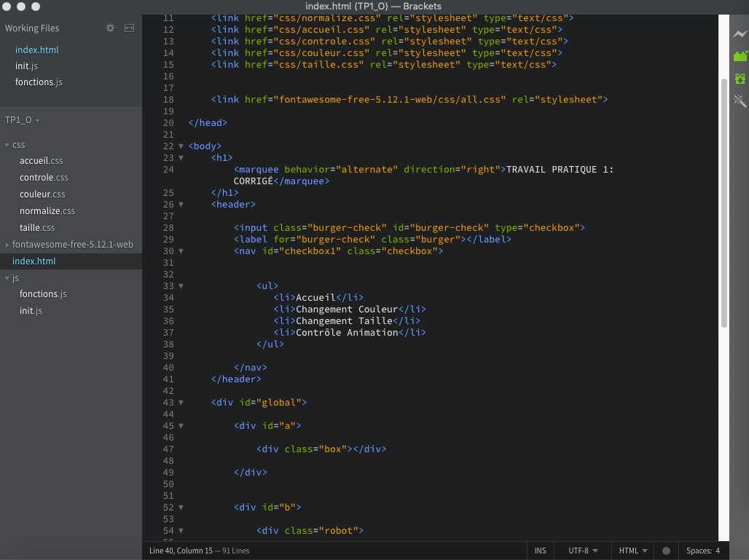Screen dimensions: 749x560
Task: Fold the nav tag at line 30
Action: (181, 251)
